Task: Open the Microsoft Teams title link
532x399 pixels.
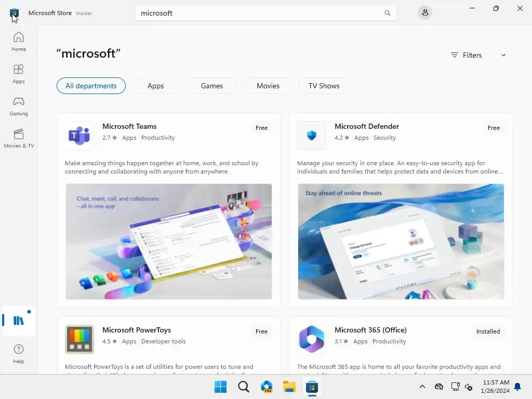Action: tap(129, 126)
